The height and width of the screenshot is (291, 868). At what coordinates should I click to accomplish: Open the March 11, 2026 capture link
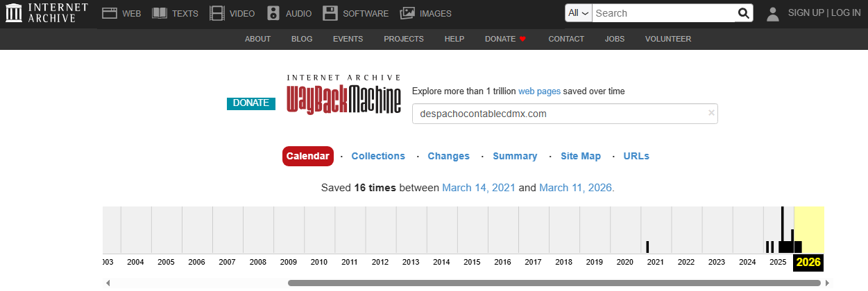[576, 188]
